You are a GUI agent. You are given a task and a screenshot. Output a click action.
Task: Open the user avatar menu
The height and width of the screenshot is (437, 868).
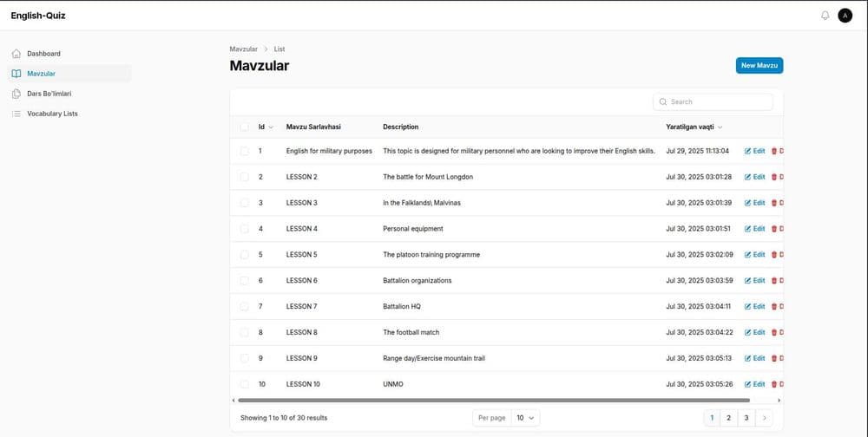(x=845, y=16)
